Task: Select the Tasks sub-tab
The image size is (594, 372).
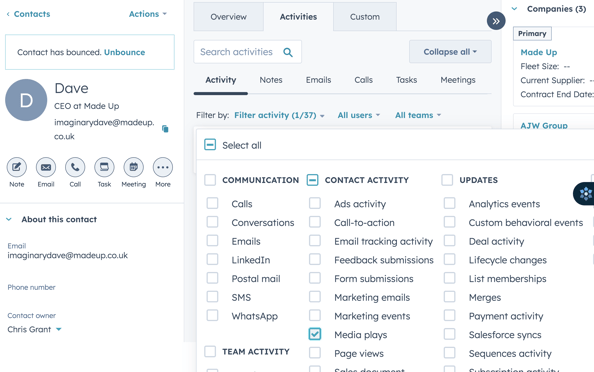Action: (406, 80)
